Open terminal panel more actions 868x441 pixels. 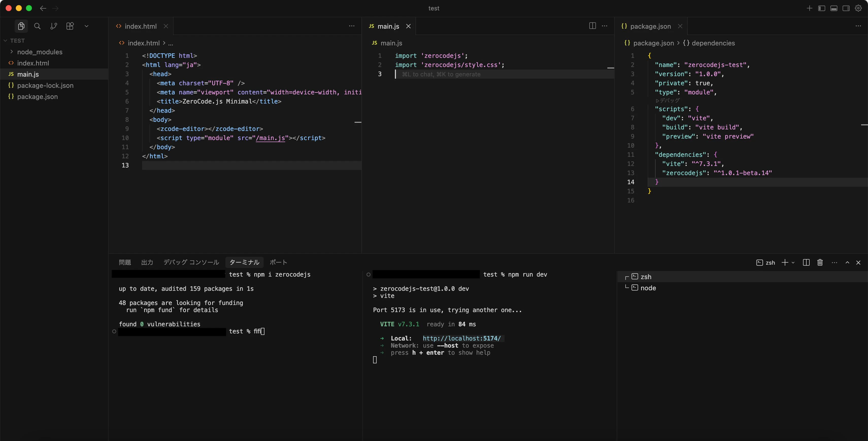(x=834, y=262)
